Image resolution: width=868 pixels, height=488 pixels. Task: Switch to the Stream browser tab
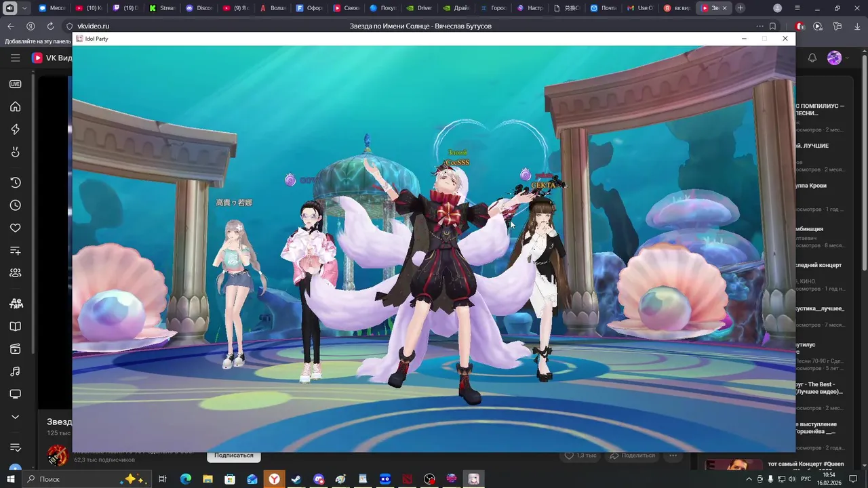click(161, 8)
